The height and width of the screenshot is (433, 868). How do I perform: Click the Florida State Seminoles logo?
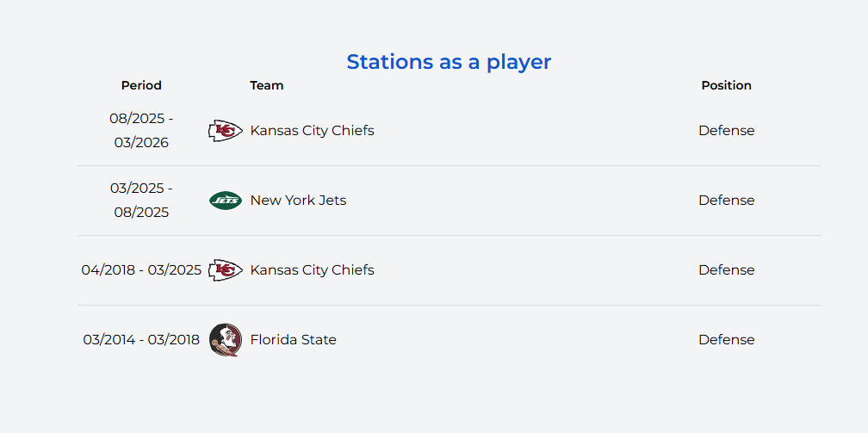226,340
